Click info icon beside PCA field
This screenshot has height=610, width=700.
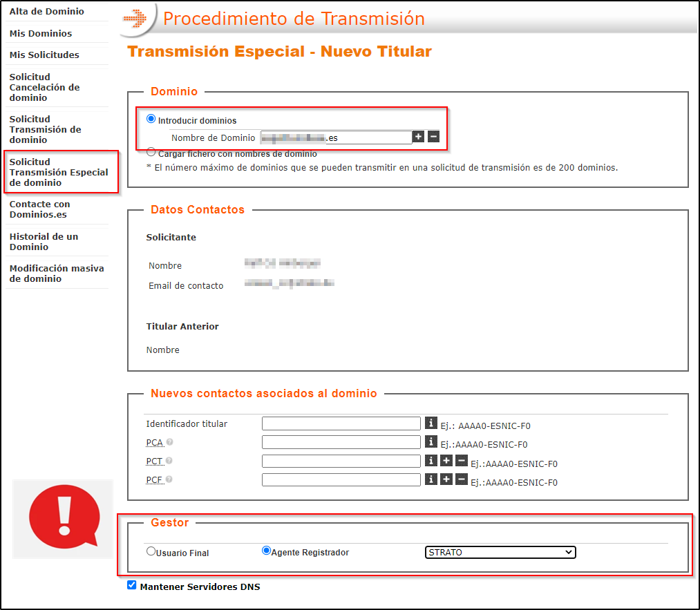tap(431, 441)
